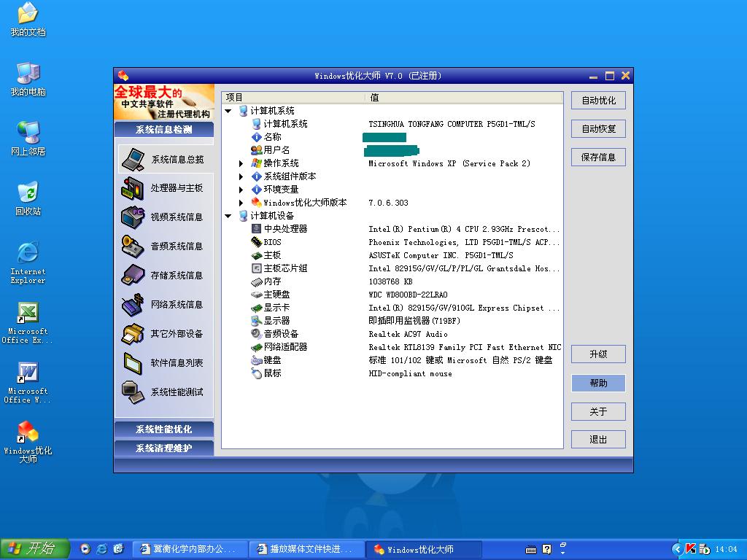Click the 主板 row icon
This screenshot has width=747, height=560.
(256, 255)
